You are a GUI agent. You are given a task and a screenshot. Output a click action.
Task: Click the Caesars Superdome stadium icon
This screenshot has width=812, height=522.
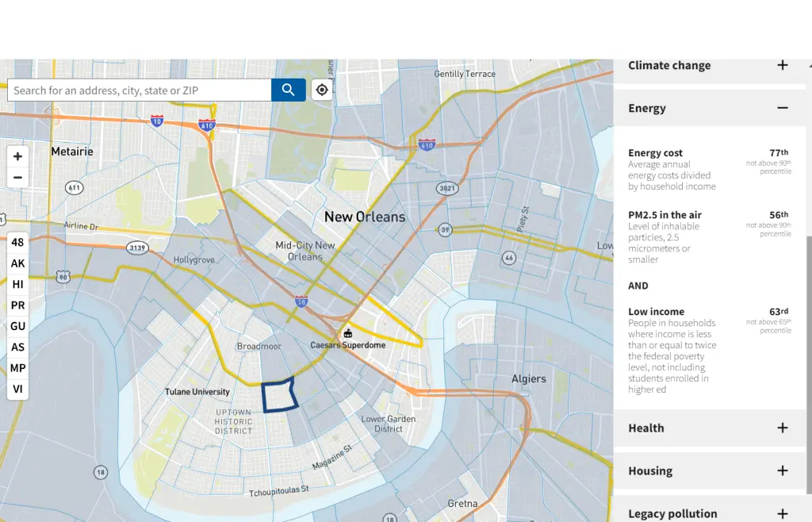[348, 333]
